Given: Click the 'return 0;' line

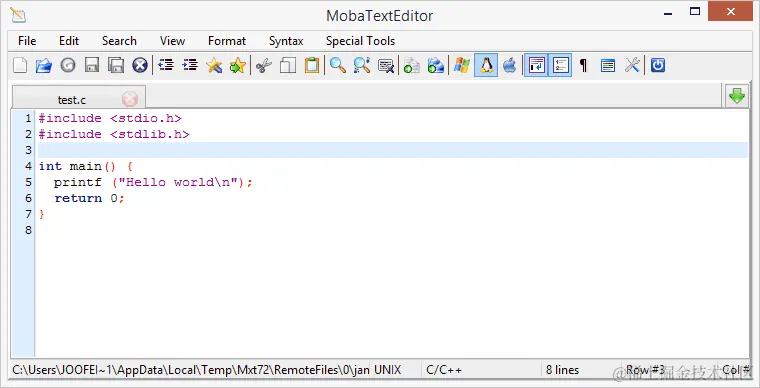Looking at the screenshot, I should click(90, 198).
